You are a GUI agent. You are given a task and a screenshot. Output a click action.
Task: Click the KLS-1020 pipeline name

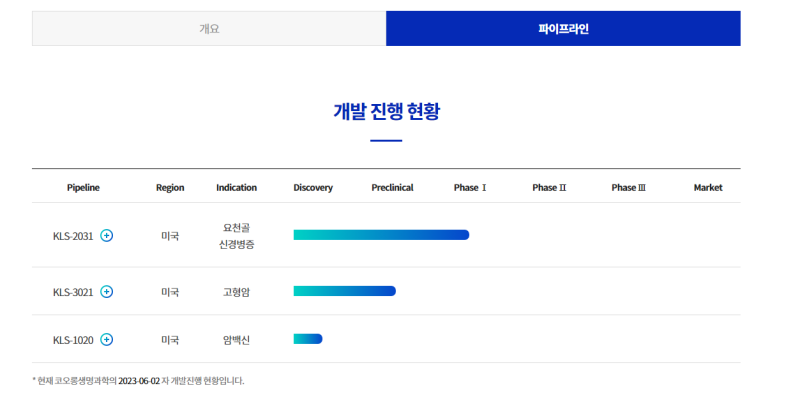pos(73,340)
